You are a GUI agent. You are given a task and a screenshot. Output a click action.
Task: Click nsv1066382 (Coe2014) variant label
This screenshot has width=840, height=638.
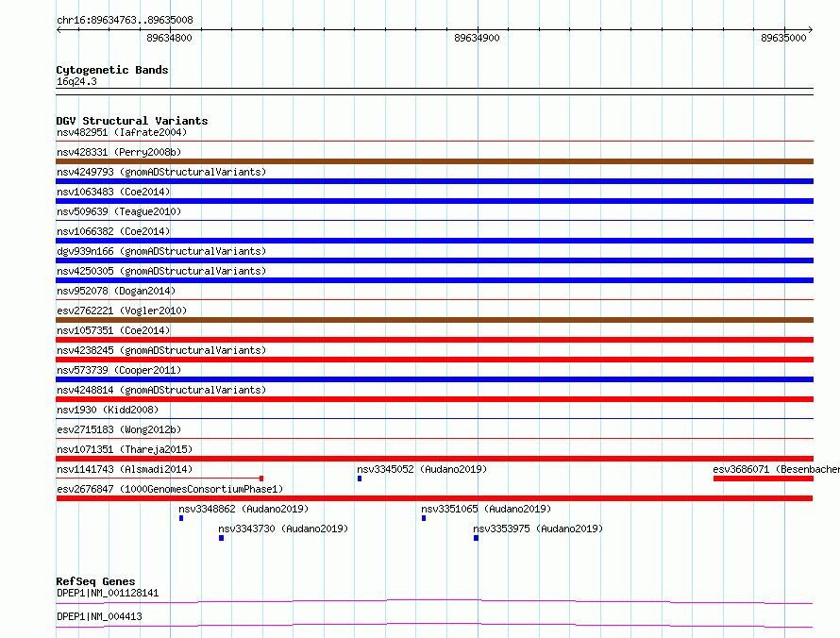(x=113, y=231)
